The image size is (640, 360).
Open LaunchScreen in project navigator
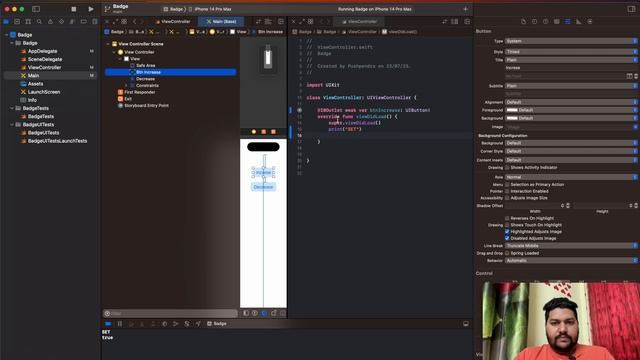(x=44, y=92)
